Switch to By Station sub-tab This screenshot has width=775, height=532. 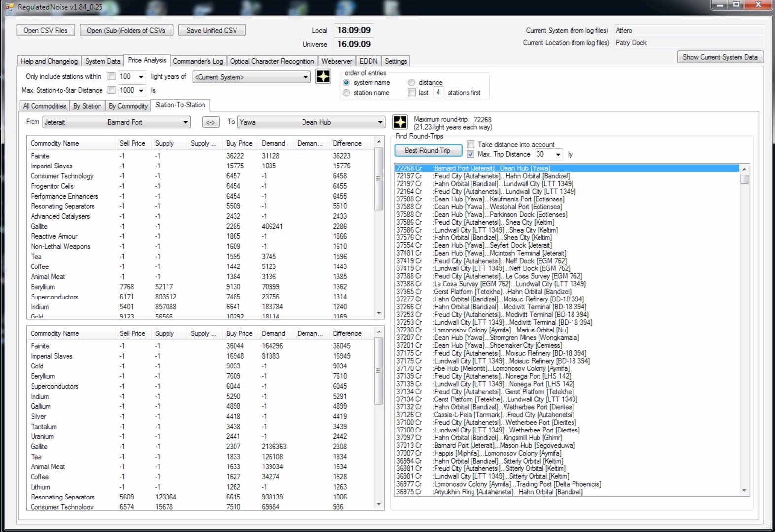(87, 106)
